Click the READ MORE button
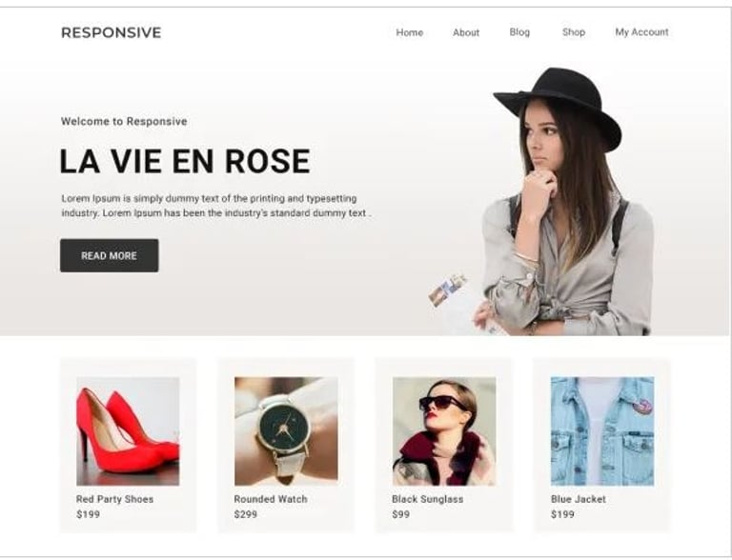This screenshot has height=560, width=732. click(110, 256)
